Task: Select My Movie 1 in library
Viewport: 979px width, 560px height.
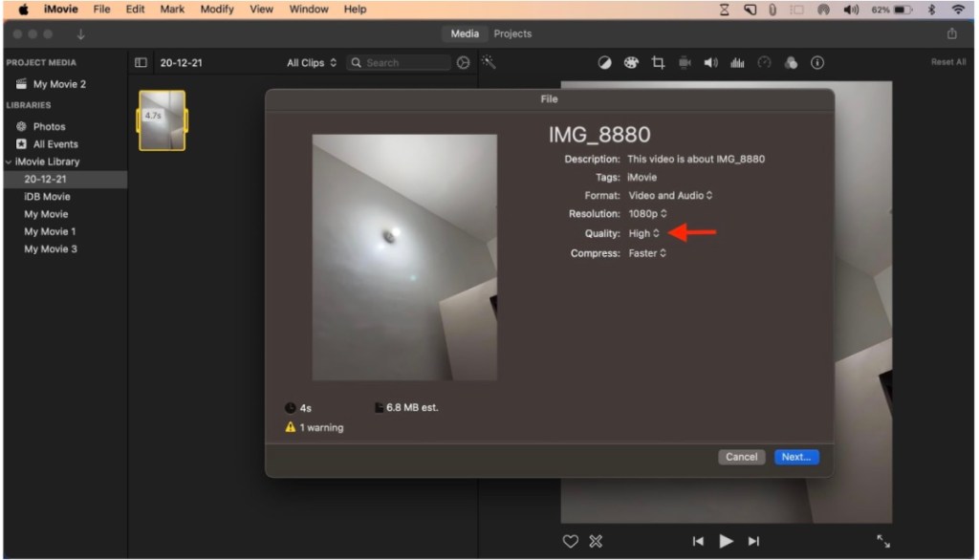Action: pos(50,231)
